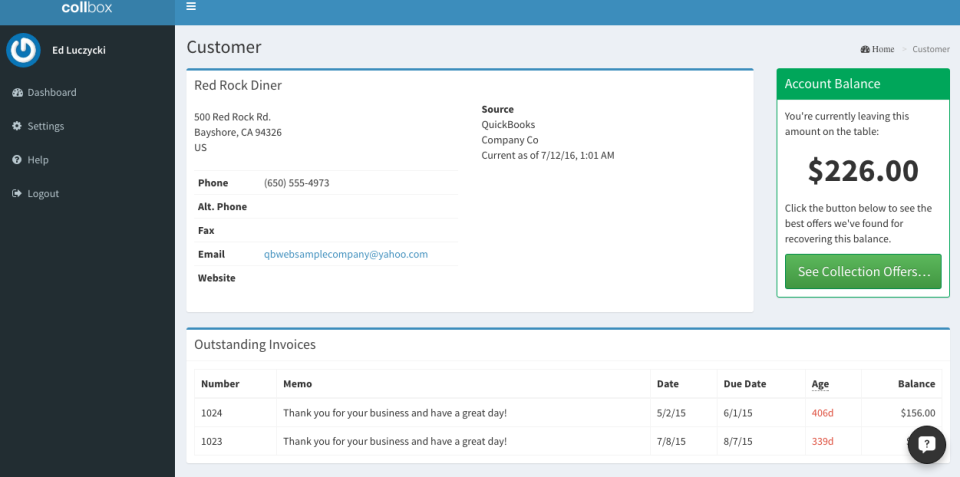960x477 pixels.
Task: Click the Help question mark icon
Action: tap(17, 160)
